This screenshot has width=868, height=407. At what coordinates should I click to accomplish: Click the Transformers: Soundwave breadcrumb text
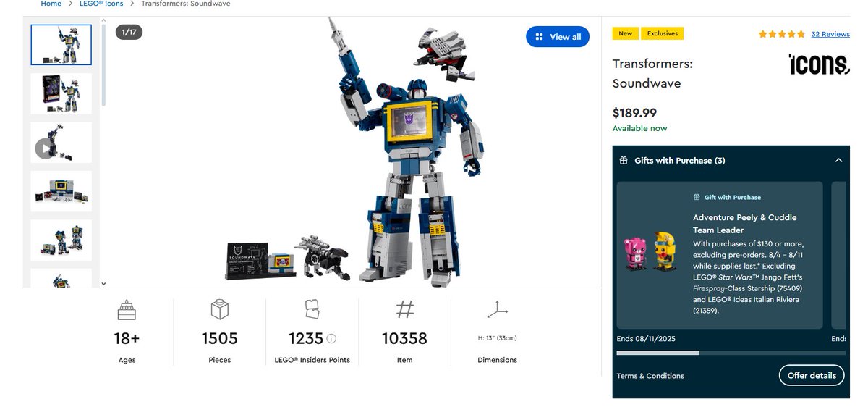[x=186, y=4]
